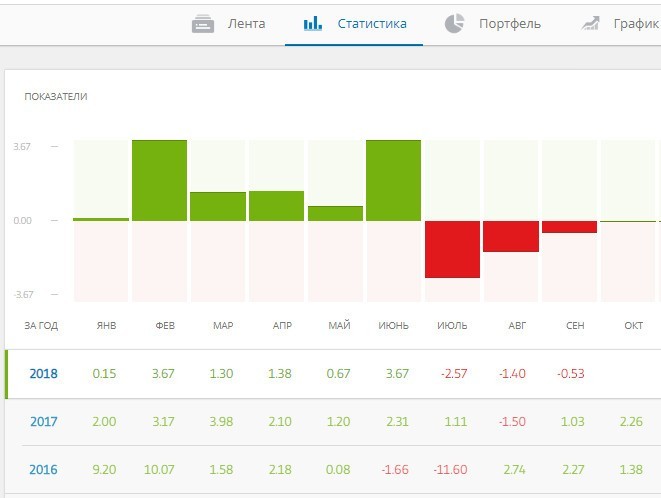661x498 pixels.
Task: Click the green March bar in chart
Action: [218, 206]
